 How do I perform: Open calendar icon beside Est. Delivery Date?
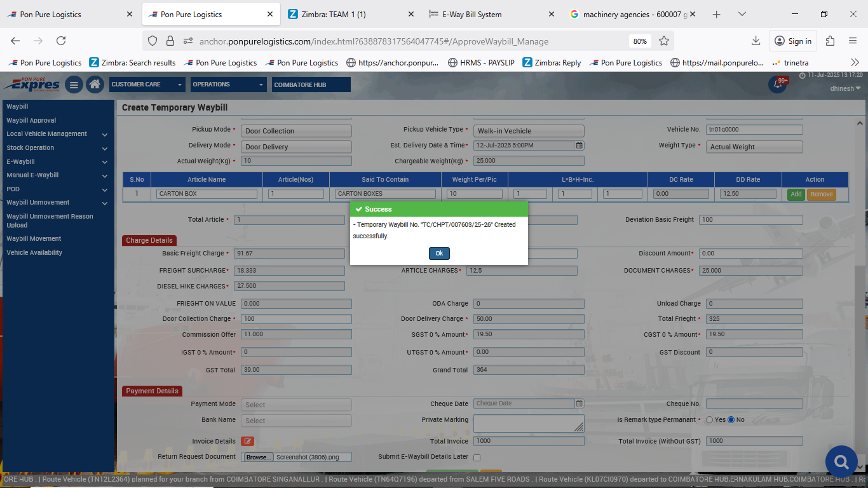pos(579,146)
